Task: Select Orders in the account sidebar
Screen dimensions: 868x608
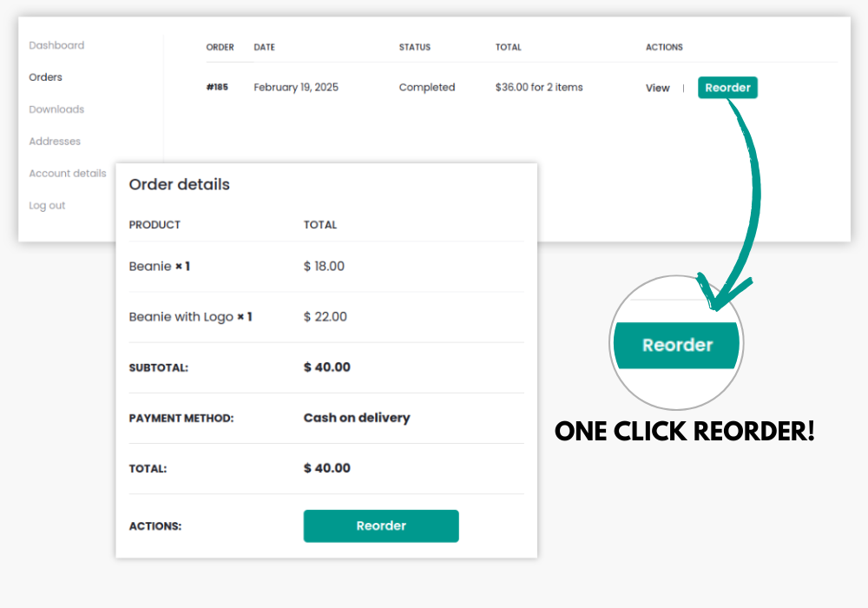Action: 45,77
